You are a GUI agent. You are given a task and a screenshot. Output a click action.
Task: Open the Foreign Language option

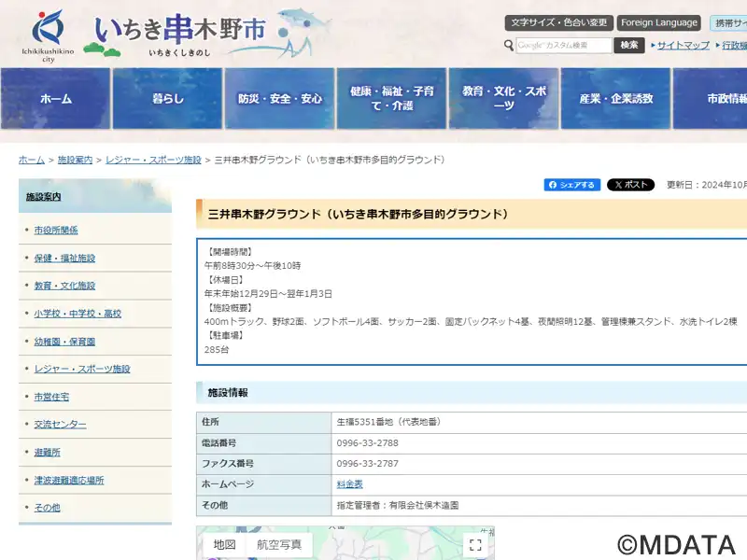[659, 22]
